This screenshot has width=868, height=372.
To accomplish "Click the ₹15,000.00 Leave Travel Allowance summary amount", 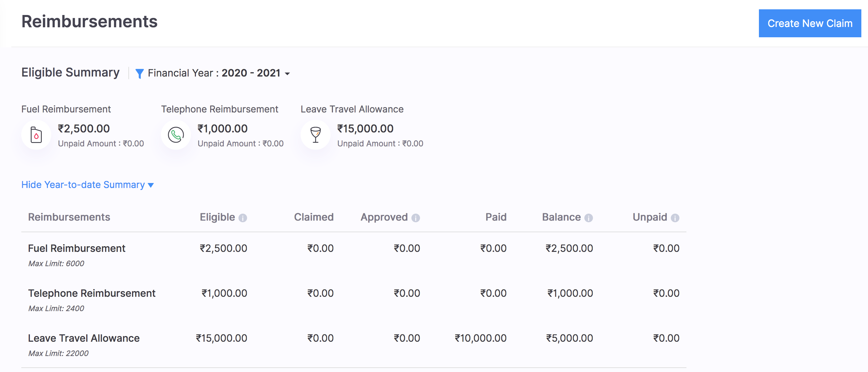I will [365, 128].
